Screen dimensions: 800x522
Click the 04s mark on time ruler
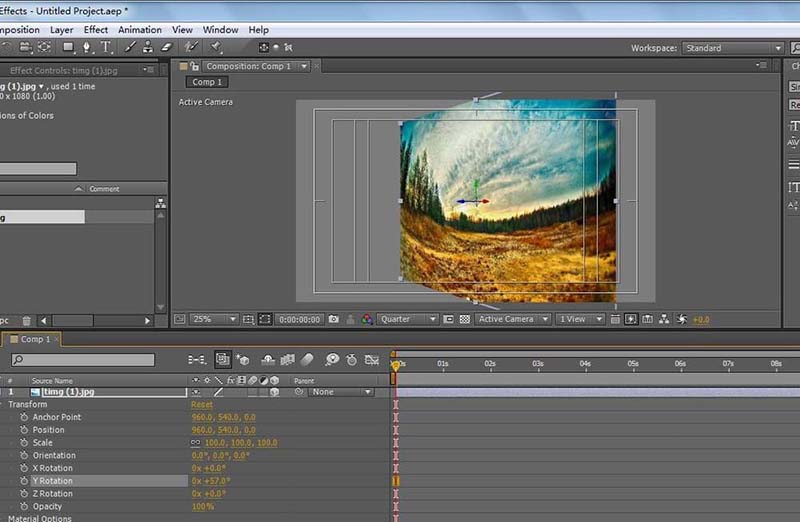[x=585, y=364]
